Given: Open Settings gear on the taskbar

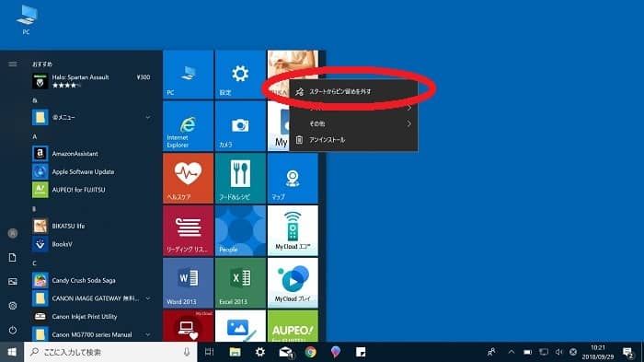Looking at the screenshot, I should point(260,352).
